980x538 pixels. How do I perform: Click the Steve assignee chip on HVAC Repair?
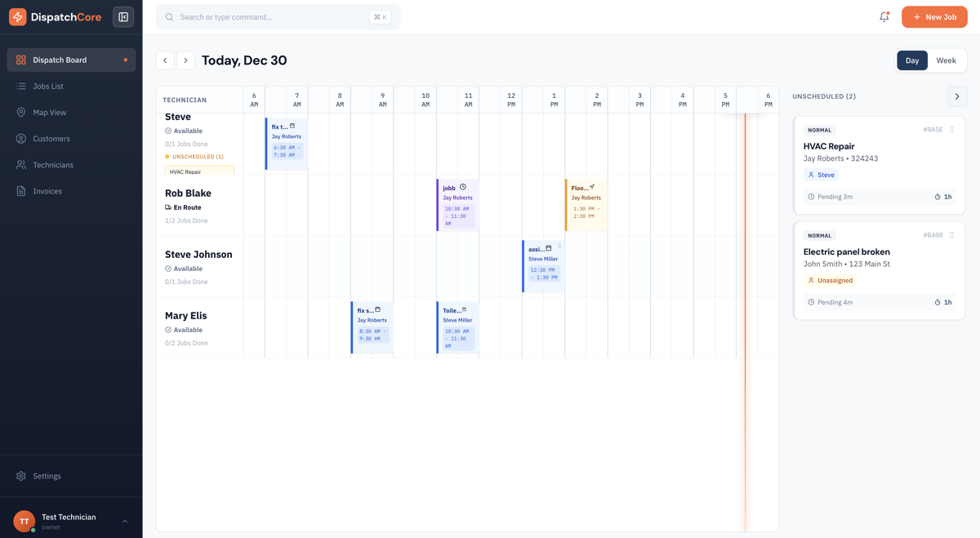point(820,174)
